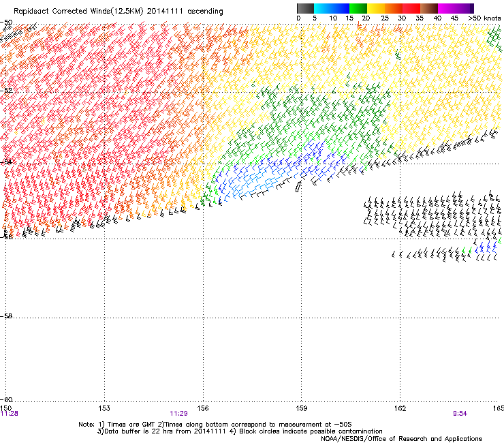This screenshot has width=504, height=443.
Task: Click the 'NOAA/NESDIS/Office of Research and Applications' credit
Action: click(x=401, y=439)
